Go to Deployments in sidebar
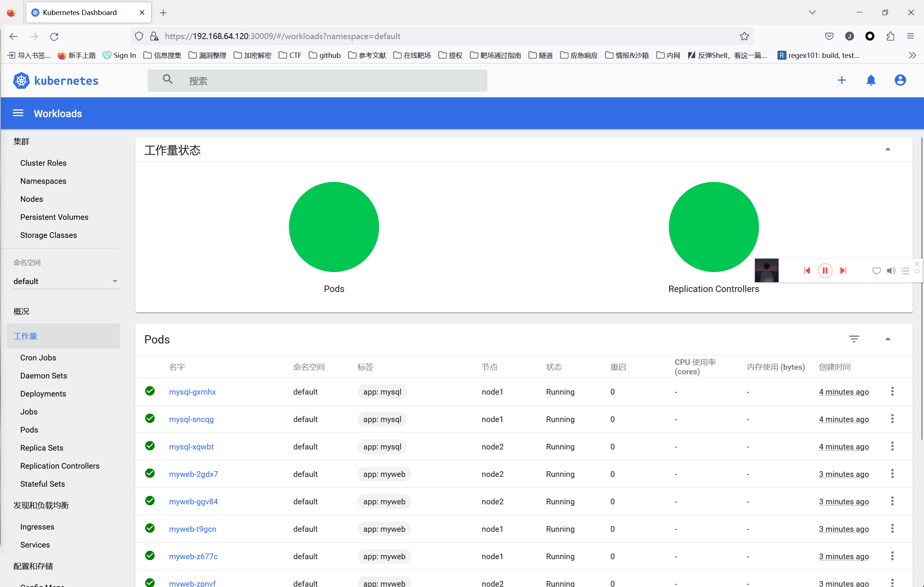The image size is (924, 587). click(x=43, y=393)
